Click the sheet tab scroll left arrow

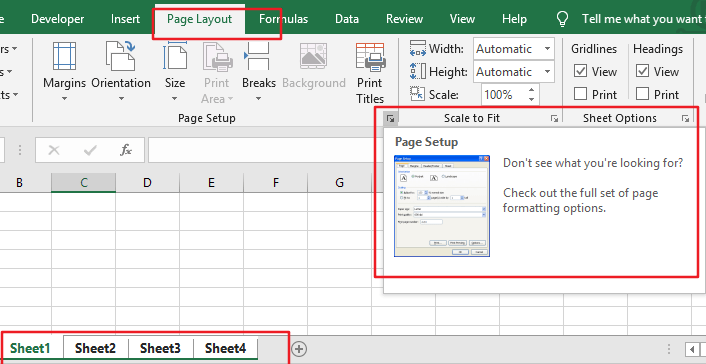coord(692,349)
